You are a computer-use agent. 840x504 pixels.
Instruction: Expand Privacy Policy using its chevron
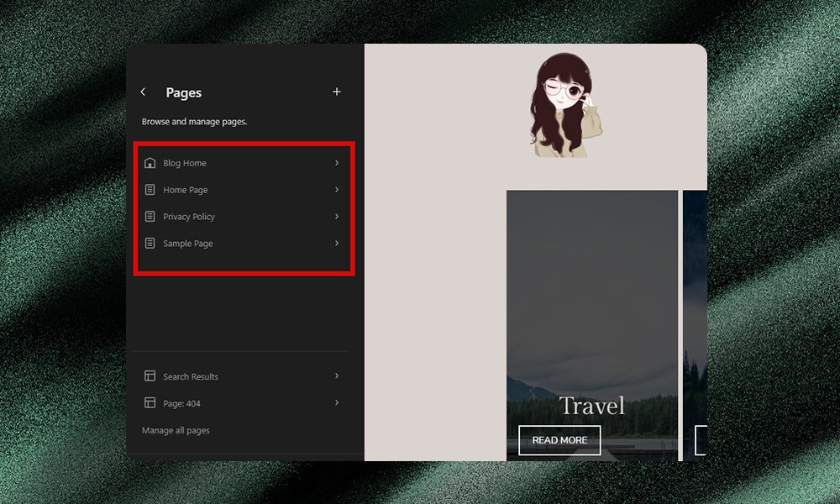pyautogui.click(x=336, y=217)
